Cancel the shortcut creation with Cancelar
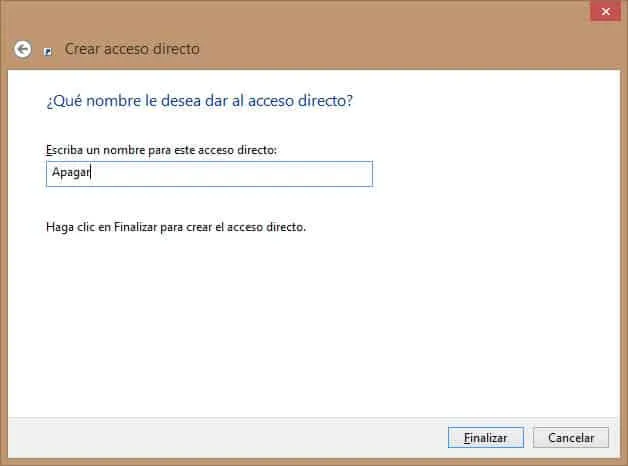The image size is (628, 466). point(571,438)
